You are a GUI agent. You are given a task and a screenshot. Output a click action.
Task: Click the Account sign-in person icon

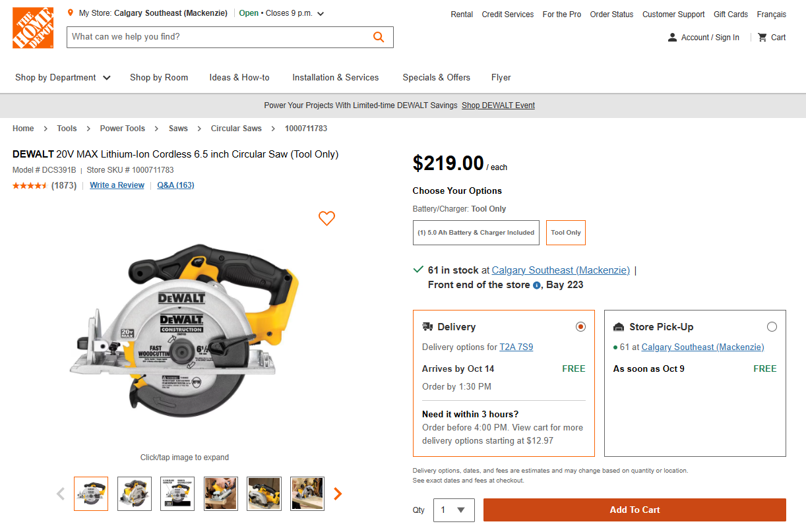(671, 38)
